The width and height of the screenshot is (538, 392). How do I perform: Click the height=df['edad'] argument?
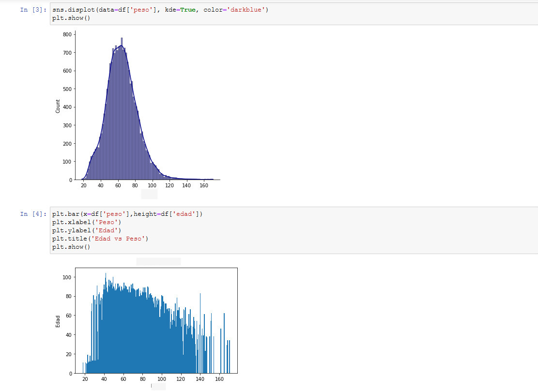(168, 214)
